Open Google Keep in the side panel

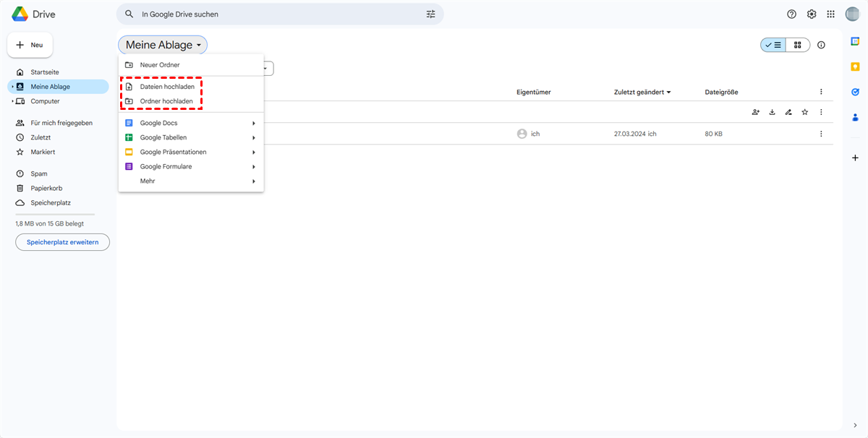click(855, 66)
